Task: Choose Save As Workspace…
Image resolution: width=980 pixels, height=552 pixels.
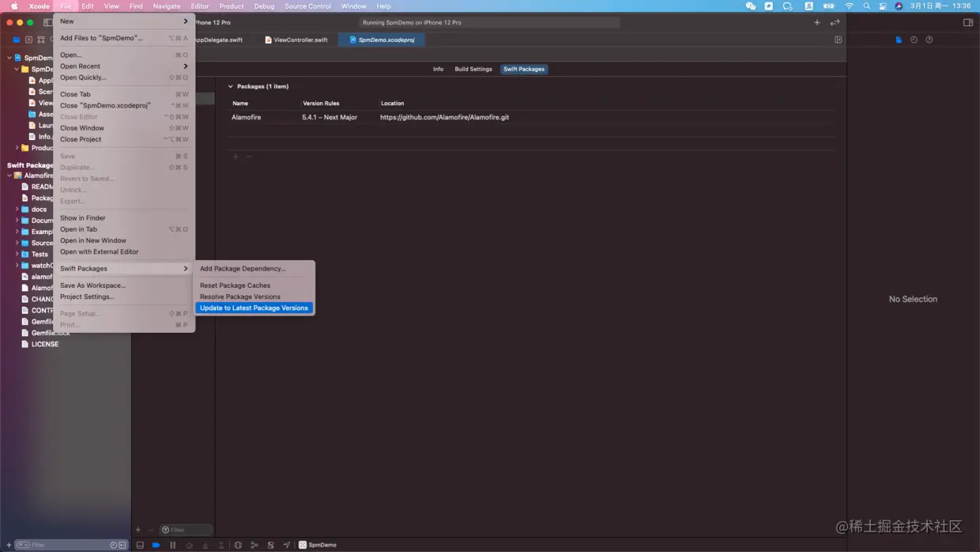Action: click(x=124, y=285)
